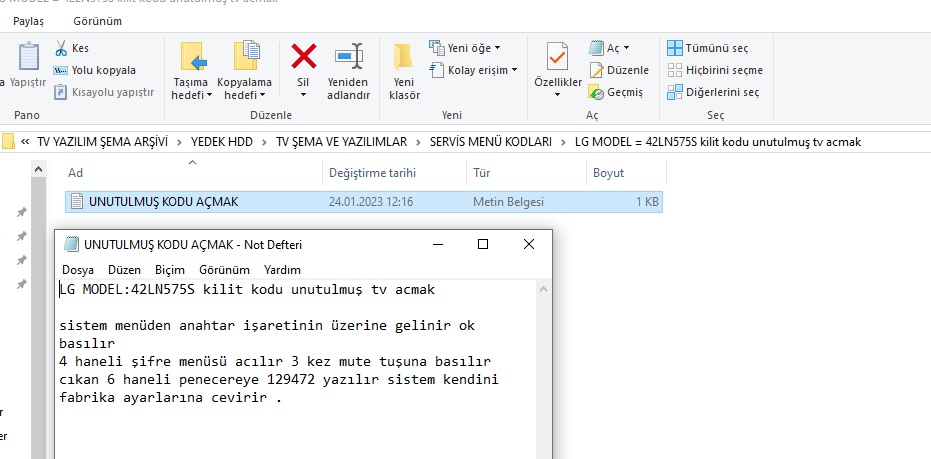931x459 pixels.
Task: Open the Biçim menu in Notepad
Action: pyautogui.click(x=170, y=270)
